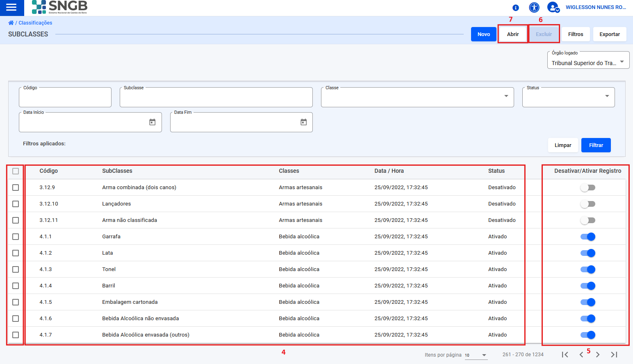Select checkbox for row 3.12.11
Image resolution: width=633 pixels, height=364 pixels.
click(x=16, y=220)
